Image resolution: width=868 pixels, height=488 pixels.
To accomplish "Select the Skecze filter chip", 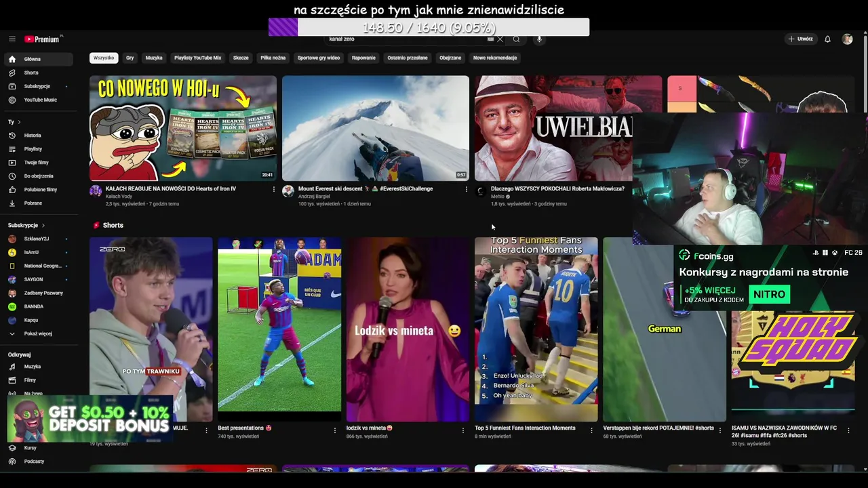I will click(x=241, y=58).
